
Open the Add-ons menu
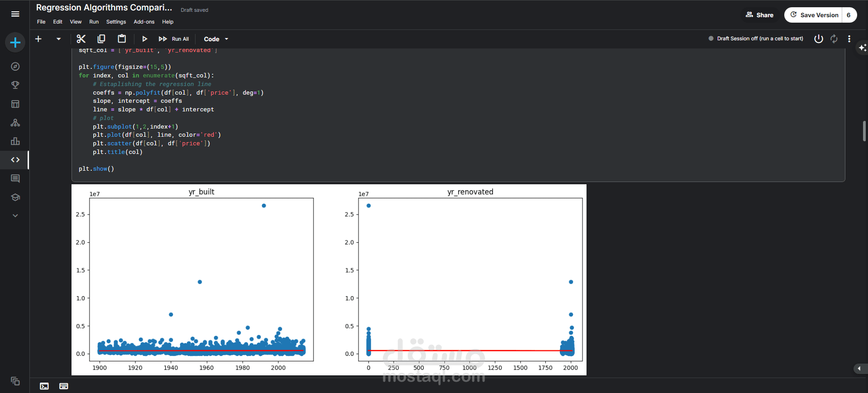coord(144,22)
